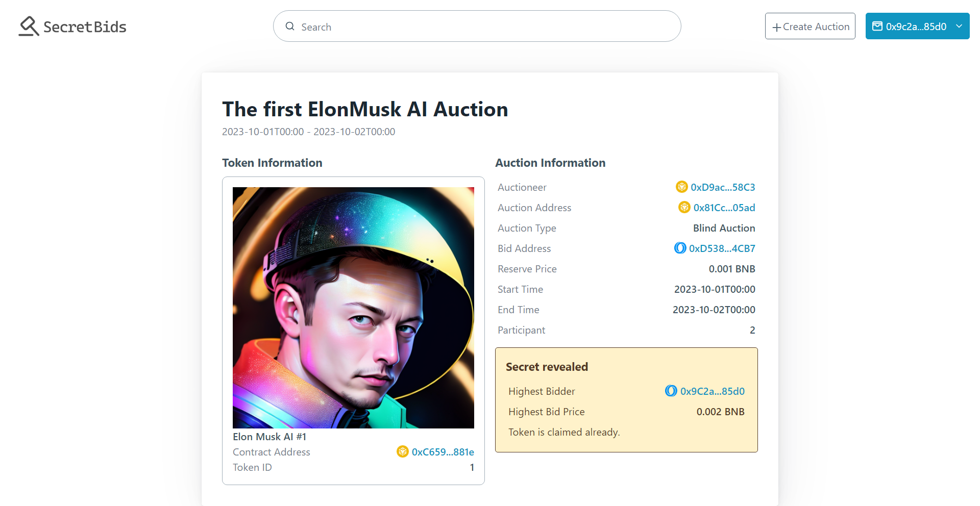The height and width of the screenshot is (506, 980).
Task: Click the BNB icon beside Auctioneer address
Action: [681, 187]
